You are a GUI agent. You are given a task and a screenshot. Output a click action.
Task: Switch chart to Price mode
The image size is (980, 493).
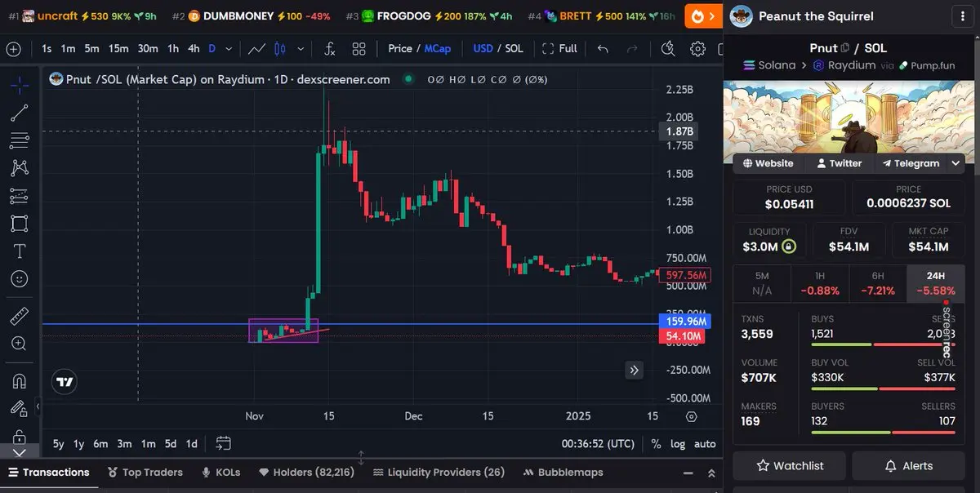click(x=400, y=49)
